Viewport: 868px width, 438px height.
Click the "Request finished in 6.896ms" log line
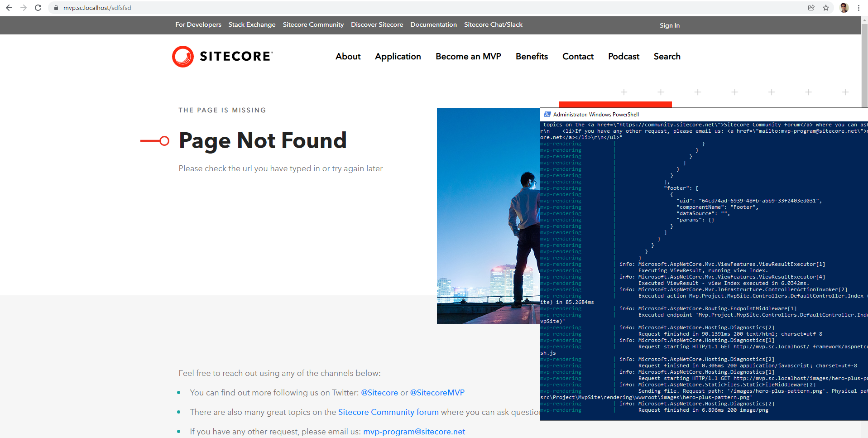(703, 410)
